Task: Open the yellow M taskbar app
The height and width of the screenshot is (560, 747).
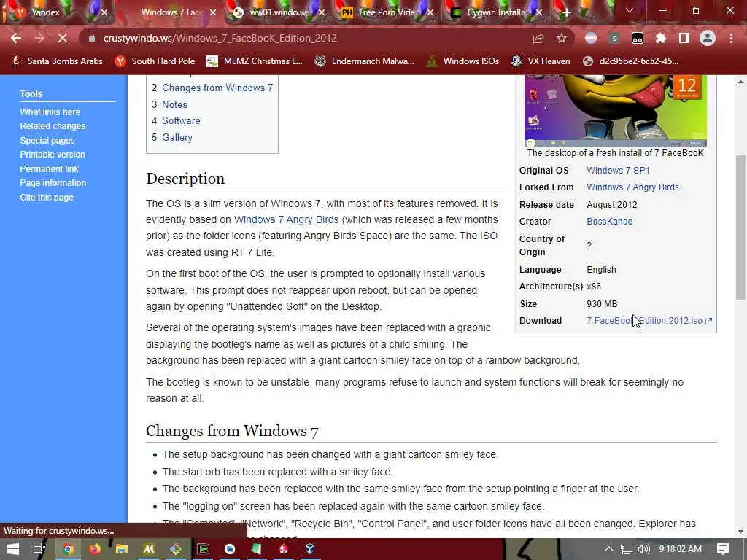Action: 149,549
